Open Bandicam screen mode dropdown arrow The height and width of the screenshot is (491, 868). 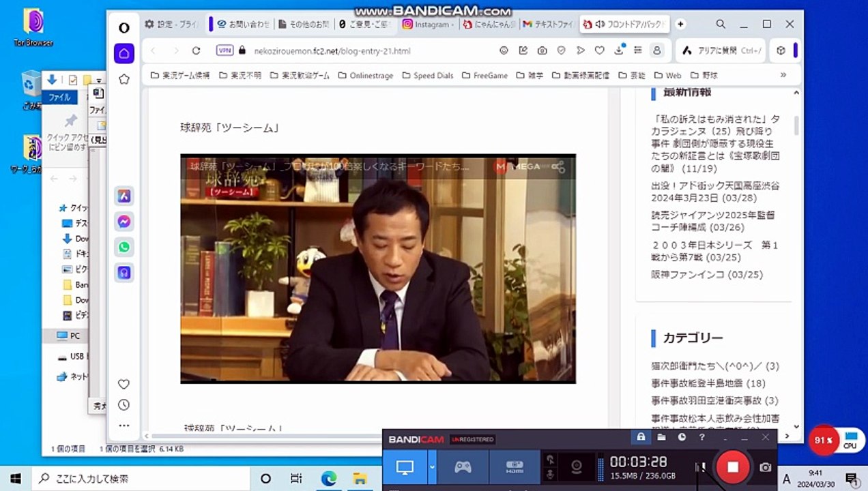pos(432,467)
